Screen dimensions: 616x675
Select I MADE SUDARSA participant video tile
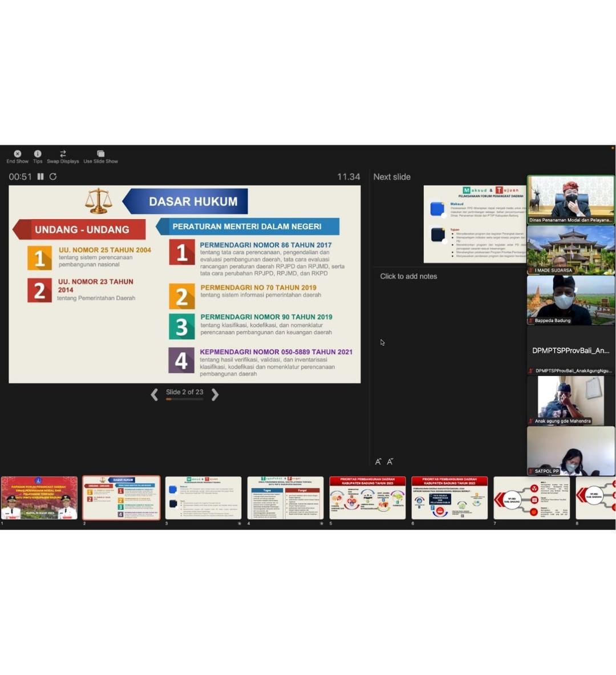coord(570,249)
